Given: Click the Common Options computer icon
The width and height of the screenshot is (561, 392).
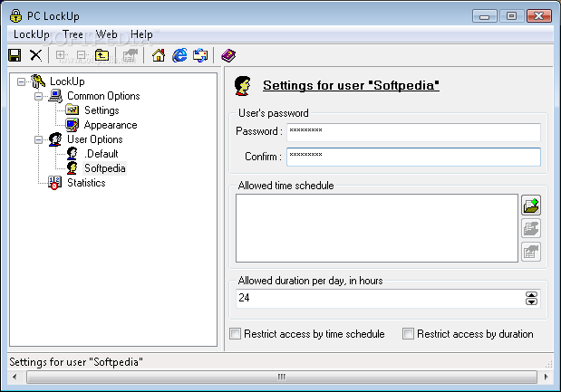Looking at the screenshot, I should point(55,96).
